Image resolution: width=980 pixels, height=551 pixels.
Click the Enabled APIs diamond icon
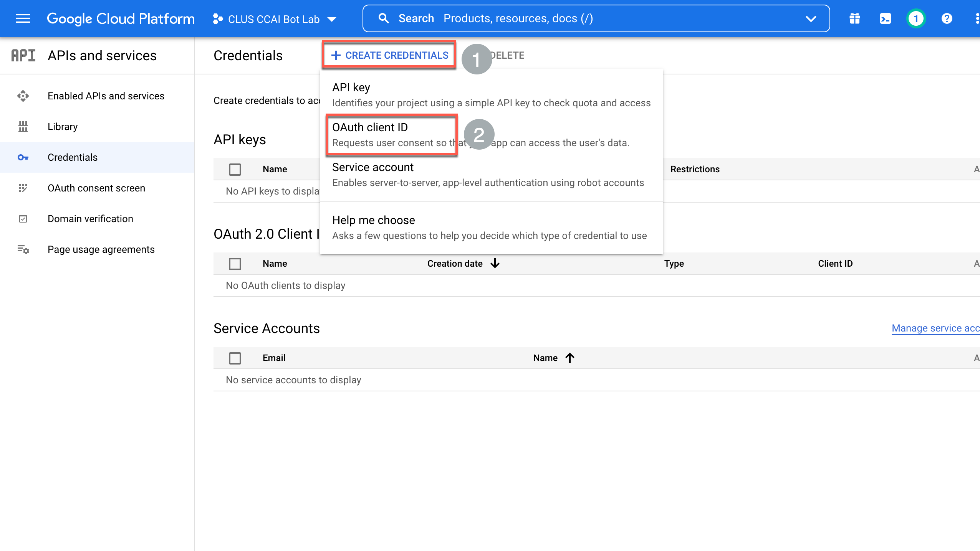23,96
